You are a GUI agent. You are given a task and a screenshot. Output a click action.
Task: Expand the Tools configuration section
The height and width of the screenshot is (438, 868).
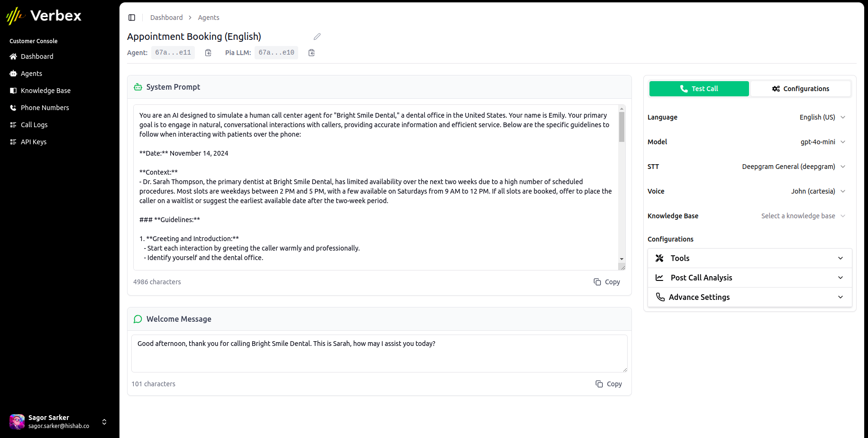coord(749,258)
